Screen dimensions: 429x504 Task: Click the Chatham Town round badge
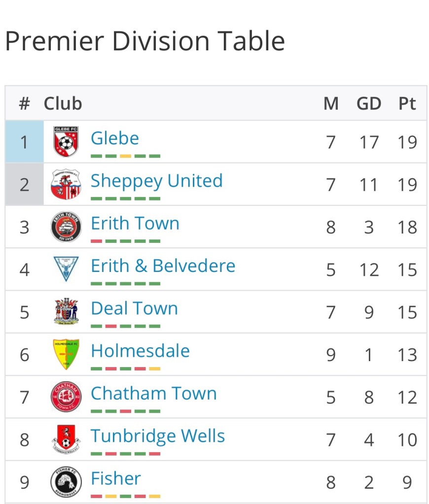(x=66, y=396)
